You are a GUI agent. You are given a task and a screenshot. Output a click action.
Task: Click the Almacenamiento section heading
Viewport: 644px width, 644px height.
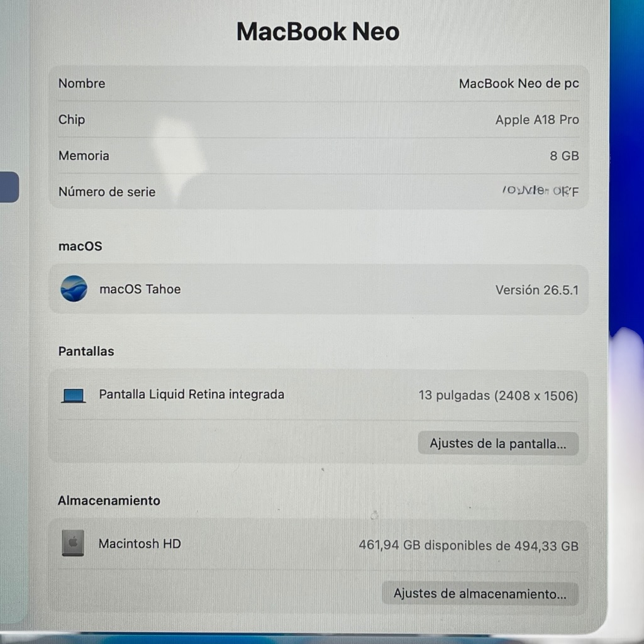tap(109, 500)
